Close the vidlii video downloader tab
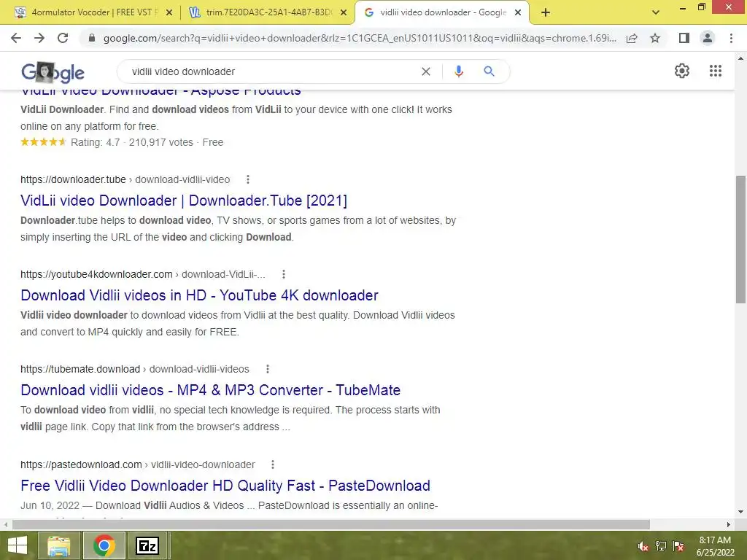Image resolution: width=747 pixels, height=560 pixels. (x=518, y=12)
